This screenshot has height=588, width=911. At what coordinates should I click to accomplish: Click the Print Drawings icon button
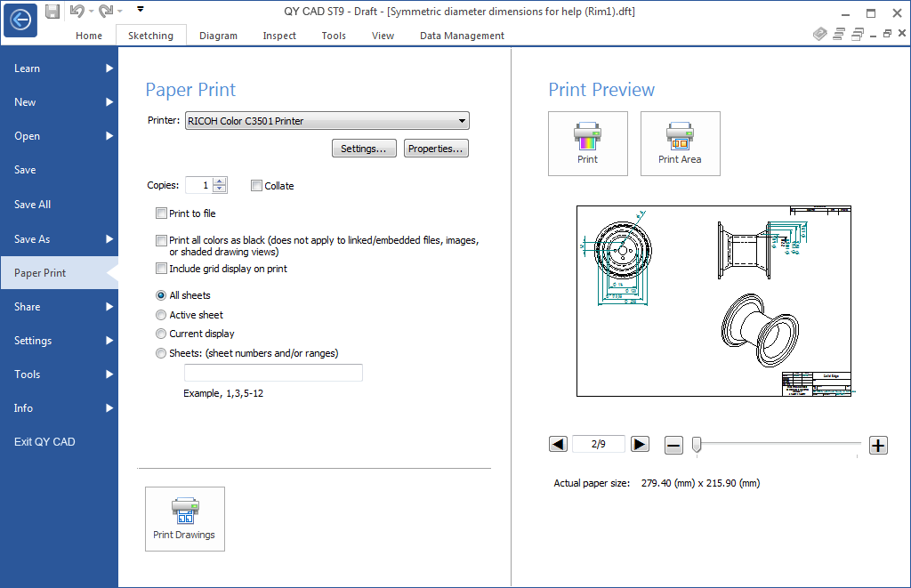pyautogui.click(x=184, y=519)
